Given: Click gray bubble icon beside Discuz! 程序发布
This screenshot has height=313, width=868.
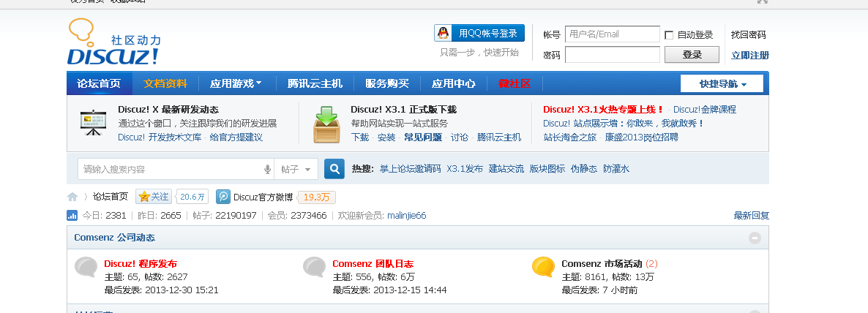Looking at the screenshot, I should (x=86, y=267).
